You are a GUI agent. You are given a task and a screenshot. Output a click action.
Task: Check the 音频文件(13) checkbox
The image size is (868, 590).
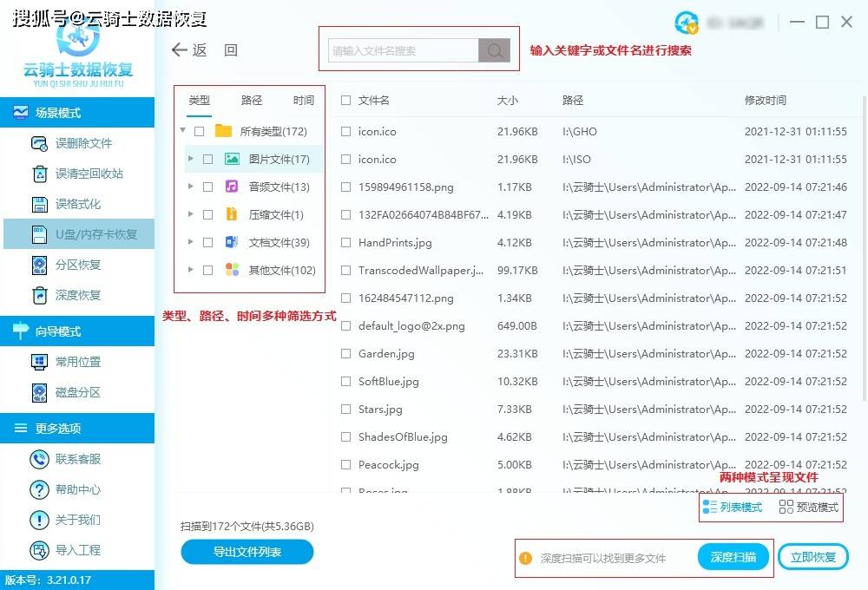(x=208, y=187)
